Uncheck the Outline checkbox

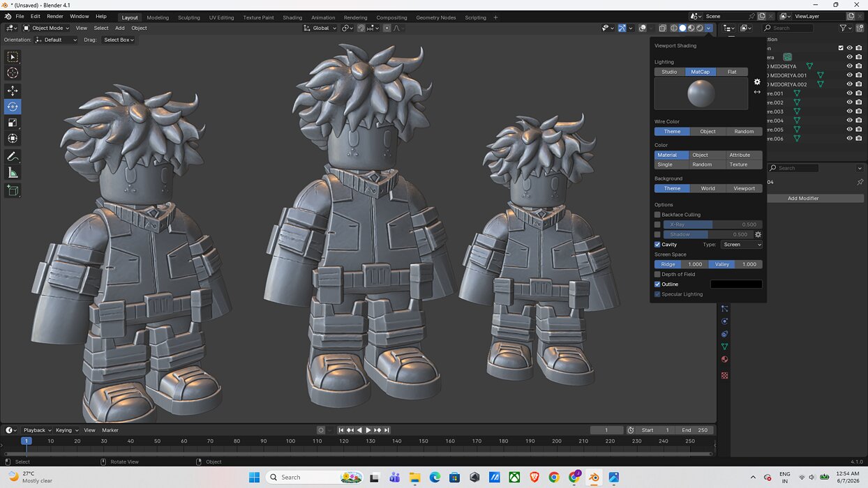(x=657, y=284)
